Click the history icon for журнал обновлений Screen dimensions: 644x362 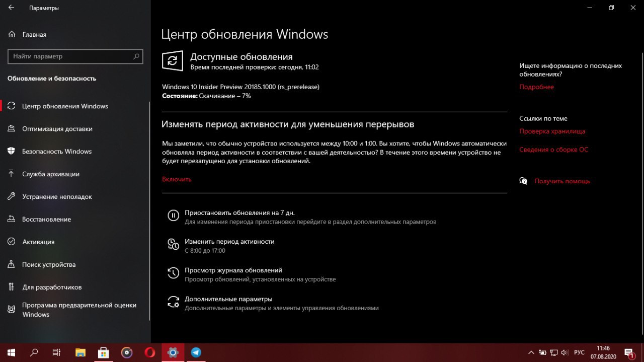point(173,273)
